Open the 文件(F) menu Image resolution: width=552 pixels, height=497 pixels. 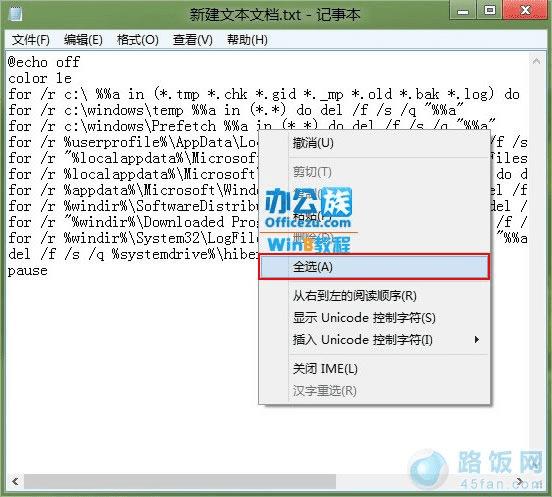(x=31, y=40)
